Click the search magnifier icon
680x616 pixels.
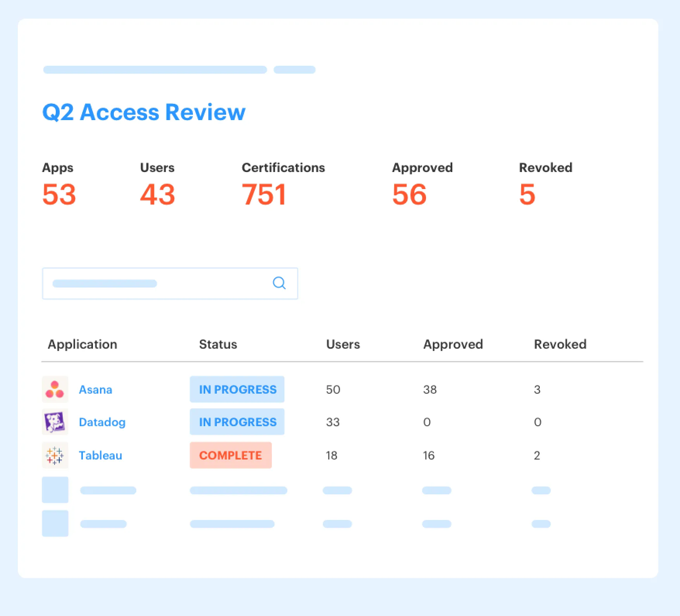pos(279,283)
